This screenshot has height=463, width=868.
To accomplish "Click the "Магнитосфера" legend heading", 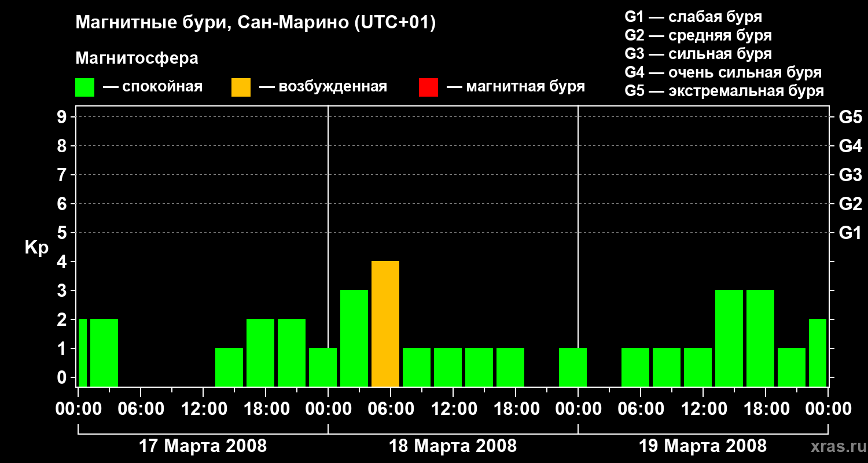I will 137,58.
